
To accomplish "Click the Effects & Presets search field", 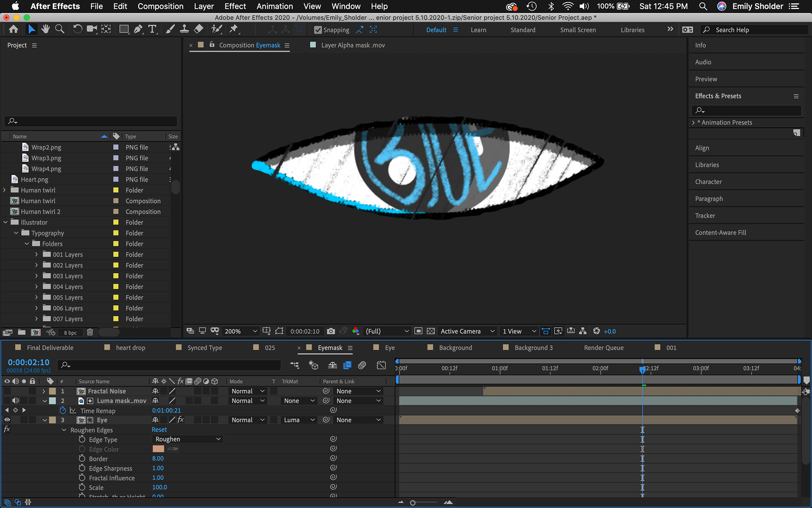I will pyautogui.click(x=746, y=110).
